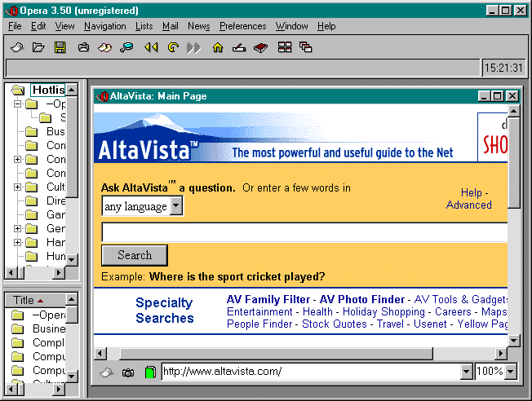Click the page's scroll down arrow
This screenshot has height=401, width=532.
514,341
